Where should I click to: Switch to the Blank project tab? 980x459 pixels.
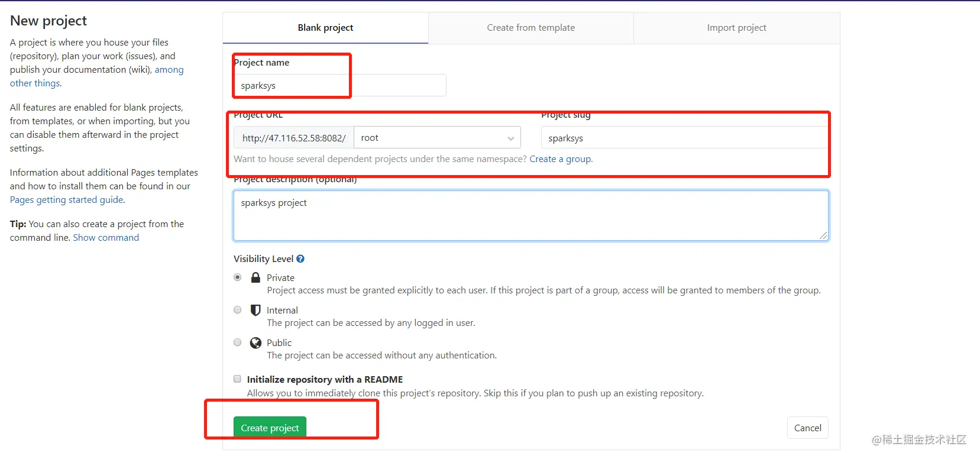[x=325, y=28]
